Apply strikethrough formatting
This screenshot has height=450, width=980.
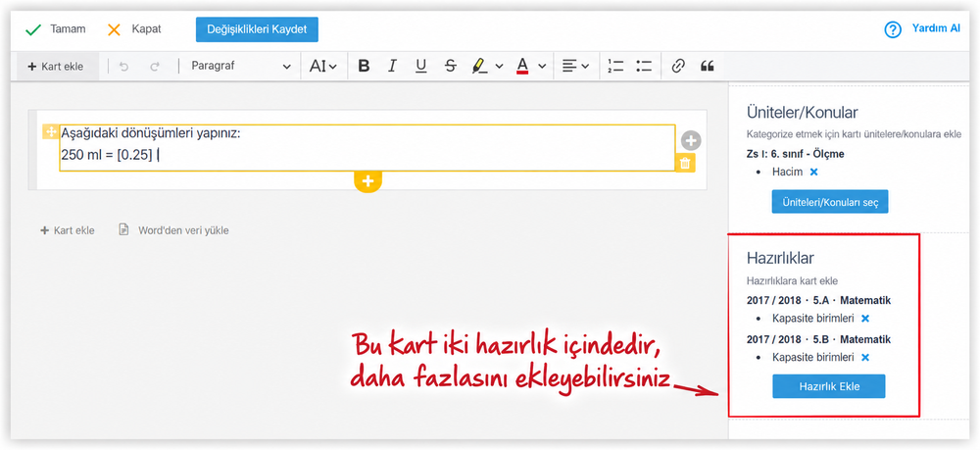(451, 66)
